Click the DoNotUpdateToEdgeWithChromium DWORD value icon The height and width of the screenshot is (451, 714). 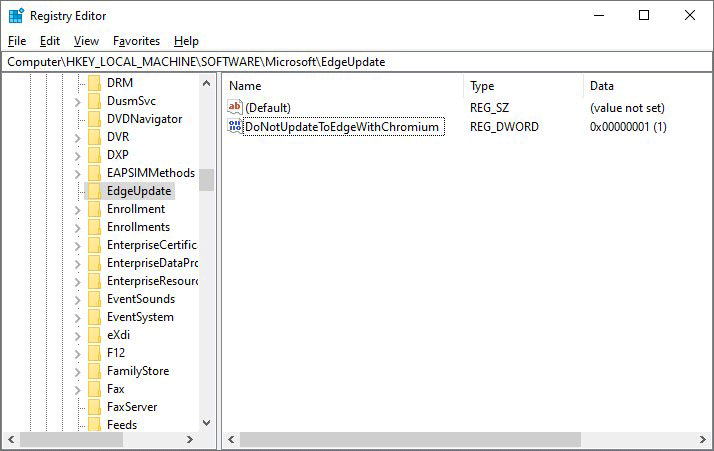click(235, 126)
